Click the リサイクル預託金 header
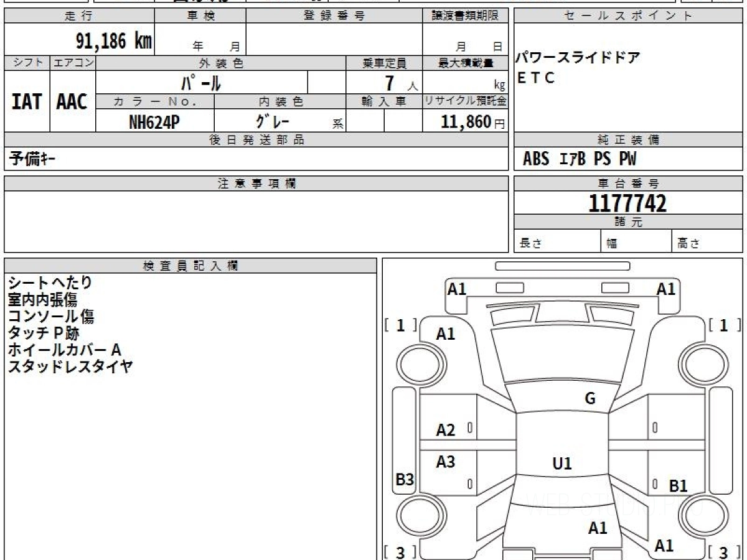Viewport: 747px width, 560px height. click(466, 101)
